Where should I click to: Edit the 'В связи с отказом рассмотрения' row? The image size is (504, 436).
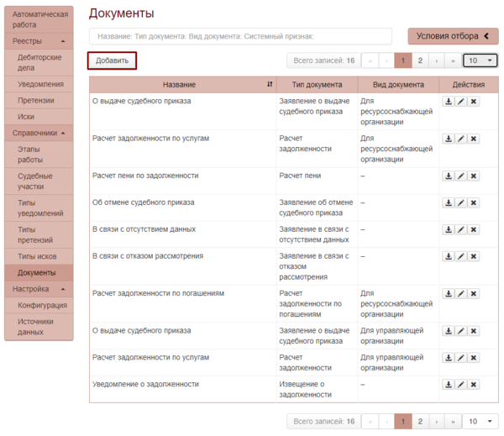tap(461, 257)
